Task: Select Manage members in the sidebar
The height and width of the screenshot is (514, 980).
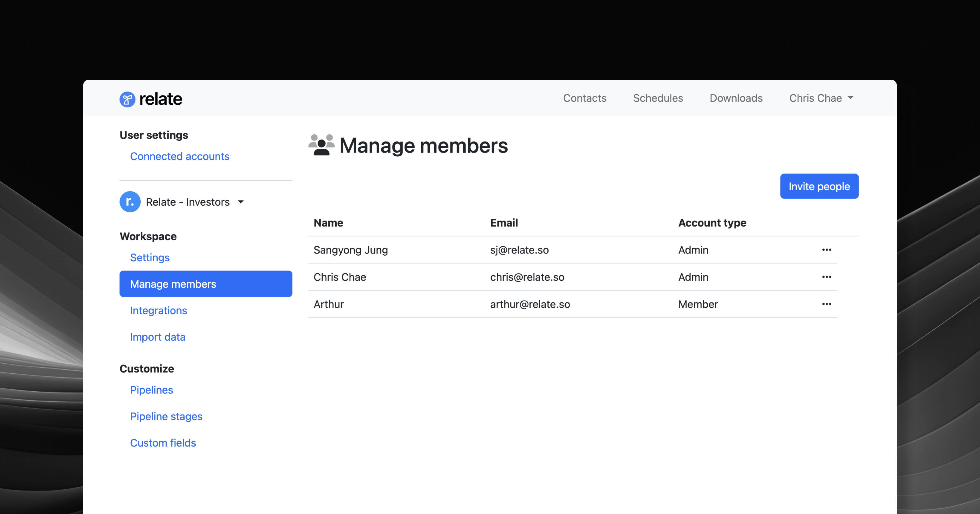Action: [206, 284]
